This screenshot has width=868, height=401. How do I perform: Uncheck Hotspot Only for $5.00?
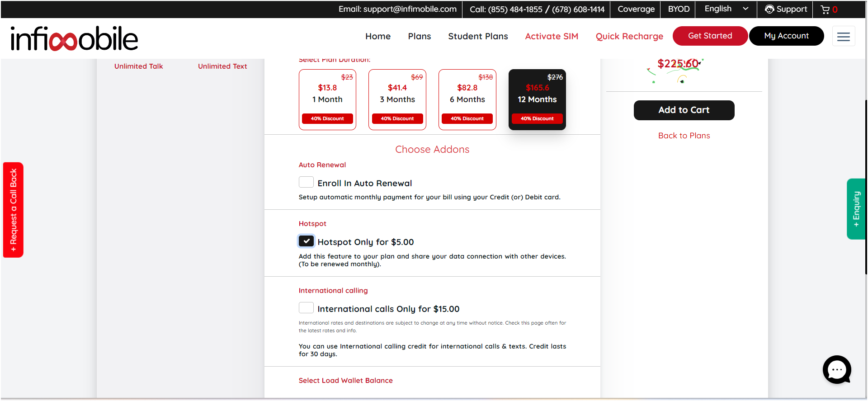point(306,241)
